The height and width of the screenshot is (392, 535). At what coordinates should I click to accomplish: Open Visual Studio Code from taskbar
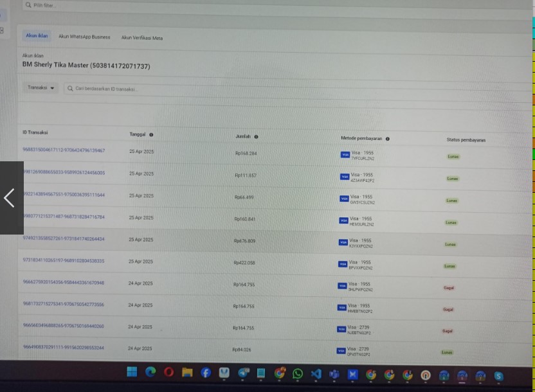tap(316, 373)
